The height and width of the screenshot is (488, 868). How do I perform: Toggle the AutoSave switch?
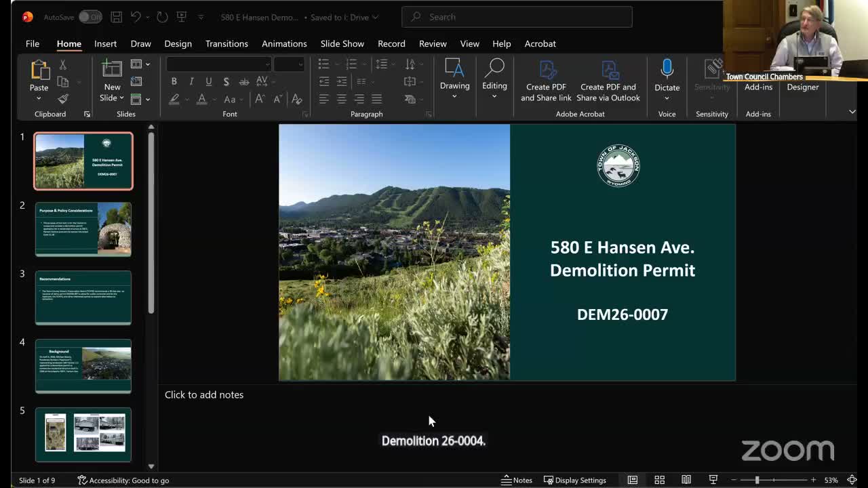[x=90, y=17]
